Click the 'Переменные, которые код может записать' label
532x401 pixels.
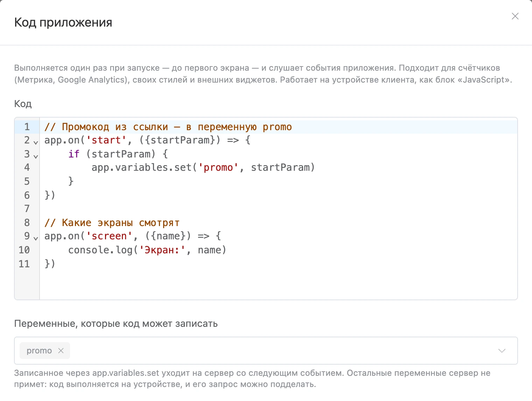[x=116, y=324]
